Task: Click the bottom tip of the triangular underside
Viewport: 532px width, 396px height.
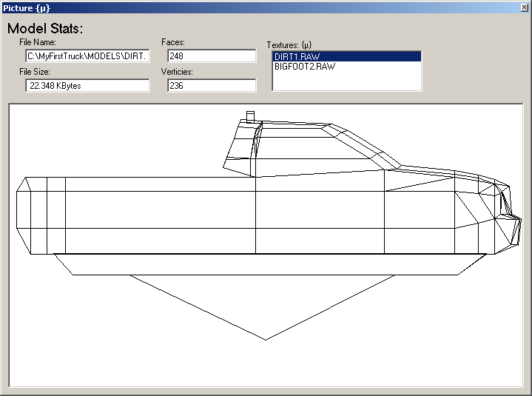Action: pyautogui.click(x=266, y=338)
